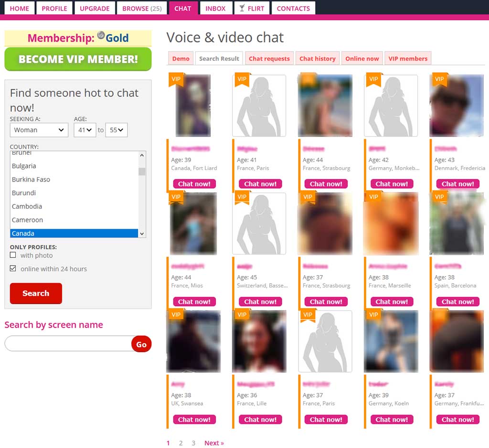The image size is (489, 448).
Task: Click "Chat now!" for the UK, Swansea member
Action: point(194,420)
